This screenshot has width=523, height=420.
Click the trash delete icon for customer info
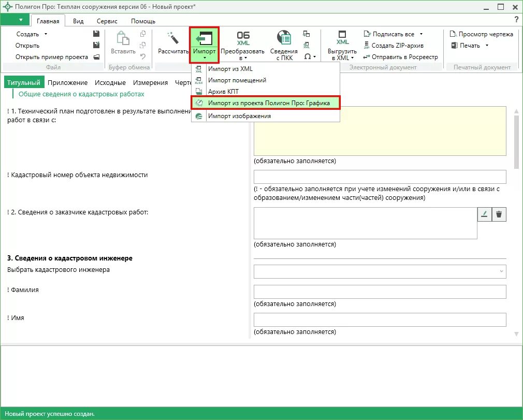pyautogui.click(x=499, y=214)
